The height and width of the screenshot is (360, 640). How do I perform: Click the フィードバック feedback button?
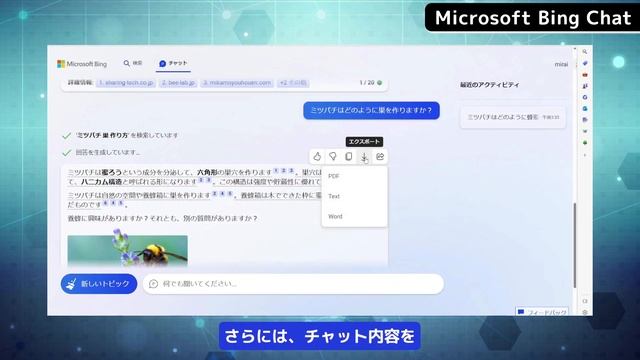pyautogui.click(x=542, y=312)
